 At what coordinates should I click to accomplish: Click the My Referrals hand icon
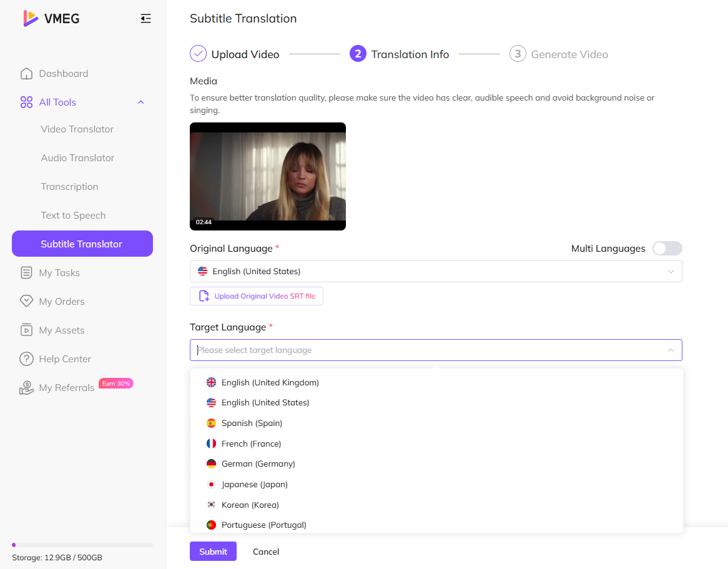click(26, 388)
